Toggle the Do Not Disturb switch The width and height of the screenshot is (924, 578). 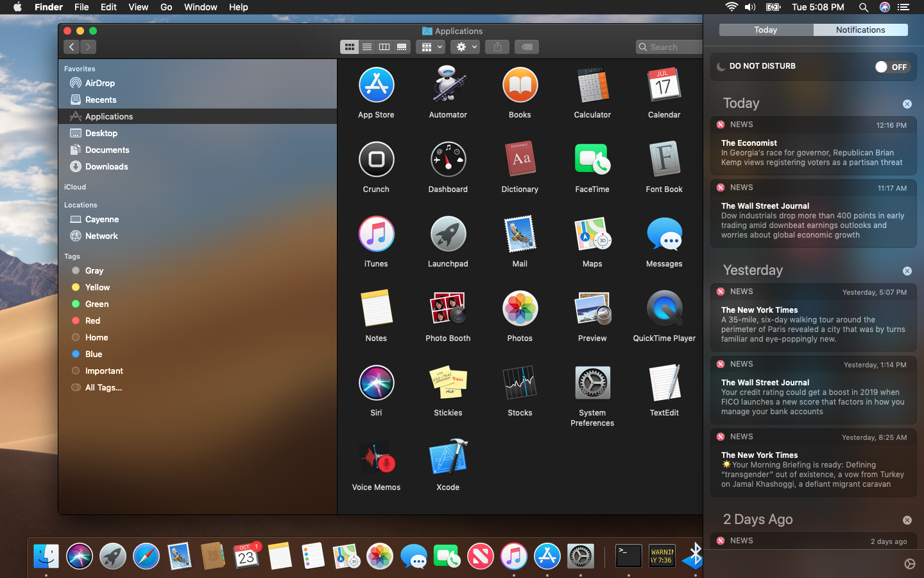tap(891, 67)
